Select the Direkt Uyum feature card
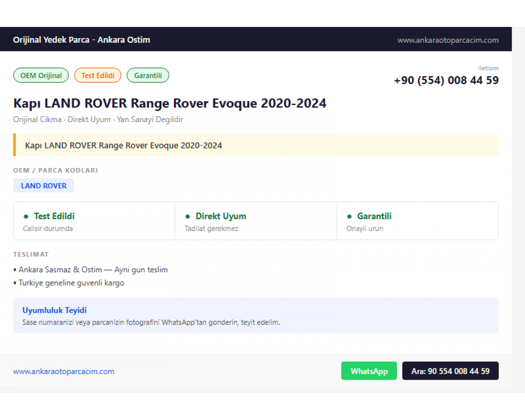Screen dimensions: 525x420 (x=256, y=221)
